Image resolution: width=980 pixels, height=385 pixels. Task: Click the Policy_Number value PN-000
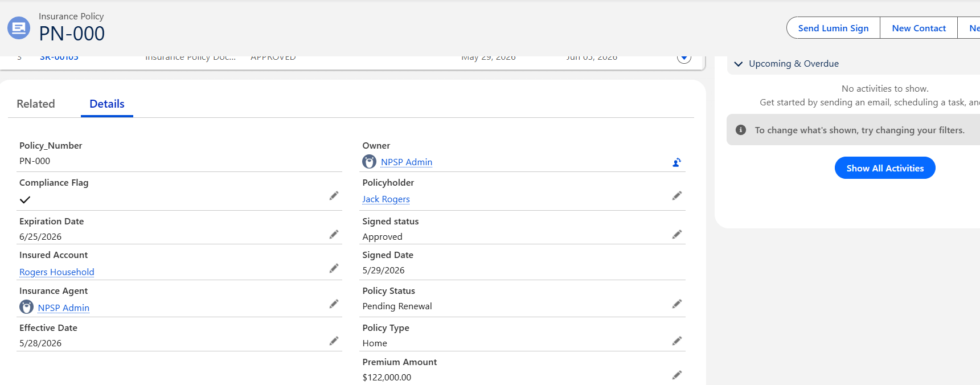pos(35,161)
